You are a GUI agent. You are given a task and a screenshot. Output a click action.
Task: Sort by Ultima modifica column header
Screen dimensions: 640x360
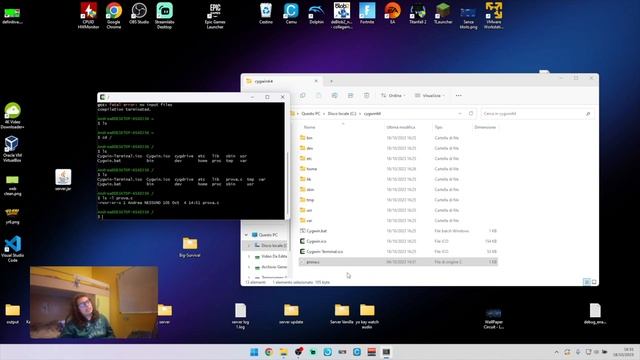(x=401, y=127)
